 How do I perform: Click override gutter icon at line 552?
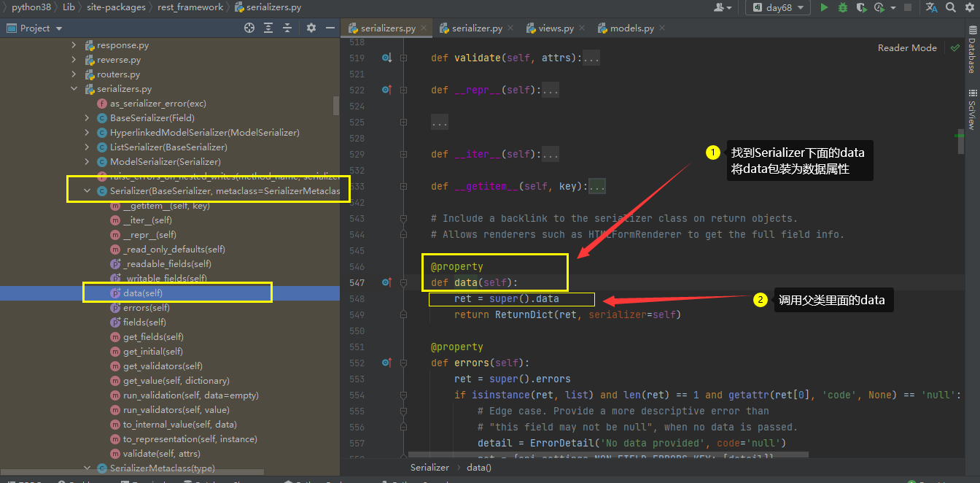[x=387, y=363]
